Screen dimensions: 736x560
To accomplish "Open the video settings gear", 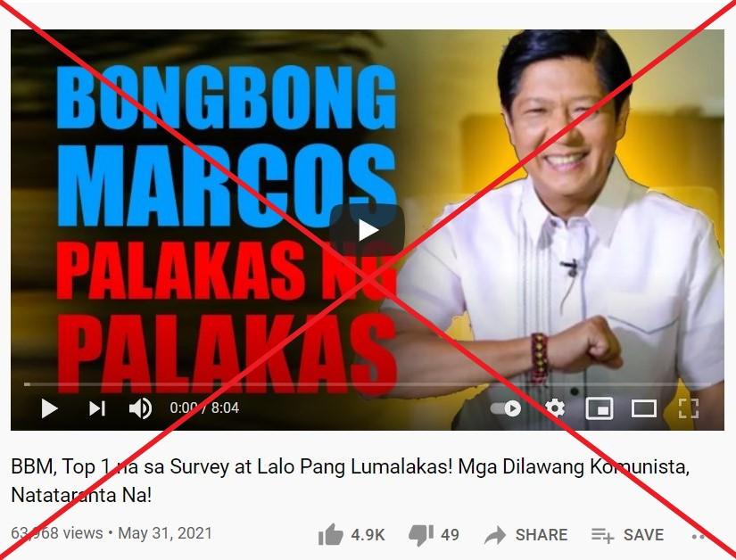I will [555, 408].
